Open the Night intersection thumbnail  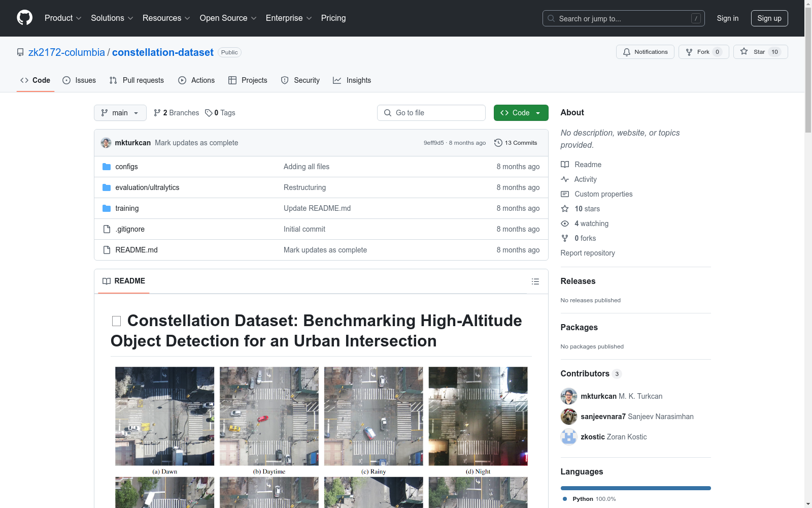tap(478, 416)
